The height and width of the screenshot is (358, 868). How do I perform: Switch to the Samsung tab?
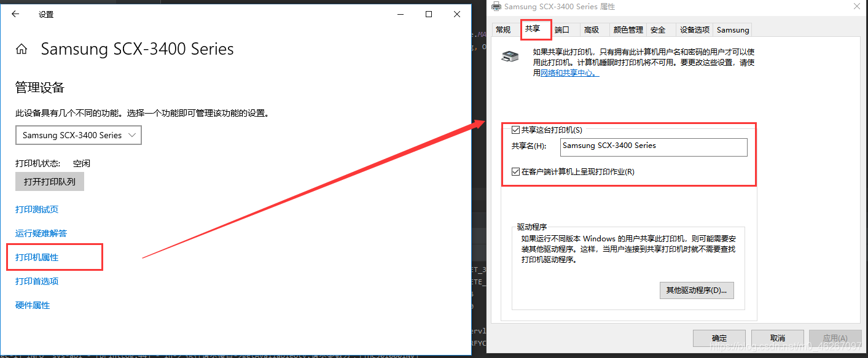pos(733,29)
